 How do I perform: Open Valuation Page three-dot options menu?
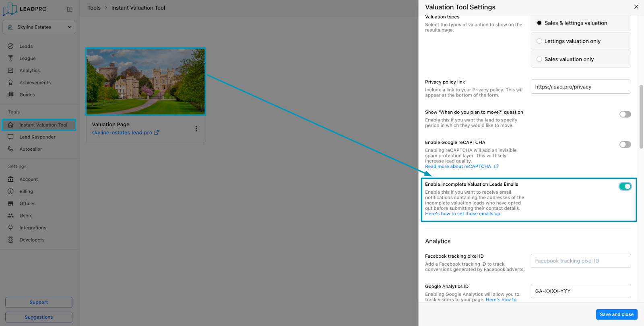point(196,129)
